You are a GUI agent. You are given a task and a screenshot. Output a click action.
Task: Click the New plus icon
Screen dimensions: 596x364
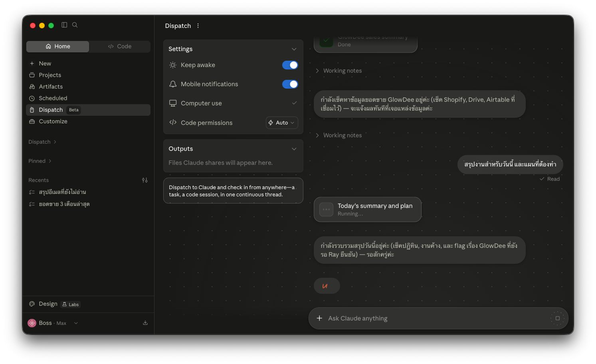tap(32, 63)
